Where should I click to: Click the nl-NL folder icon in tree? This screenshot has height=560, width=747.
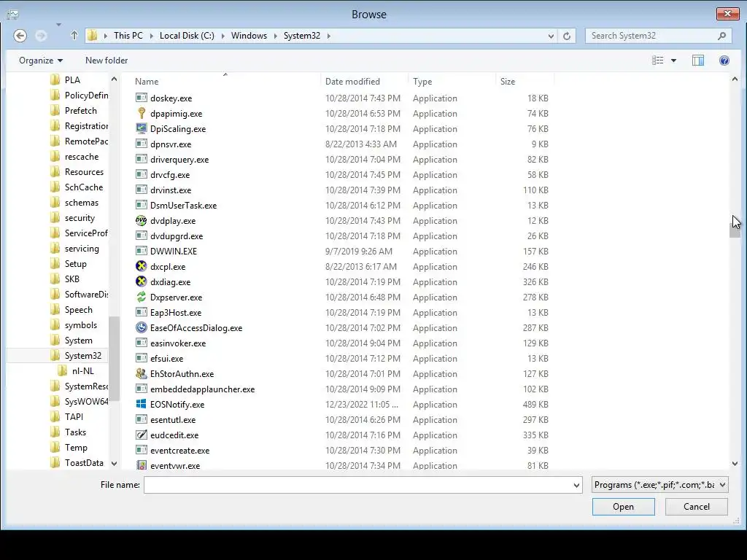(x=63, y=370)
